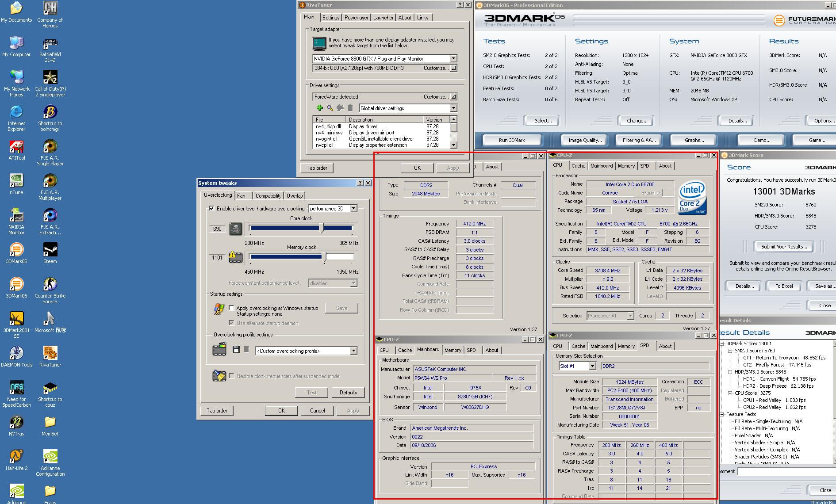
Task: Click the Run 3DMark button
Action: 512,140
